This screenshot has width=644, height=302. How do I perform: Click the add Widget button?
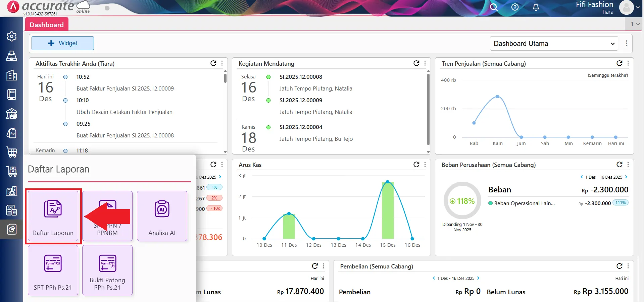point(63,43)
